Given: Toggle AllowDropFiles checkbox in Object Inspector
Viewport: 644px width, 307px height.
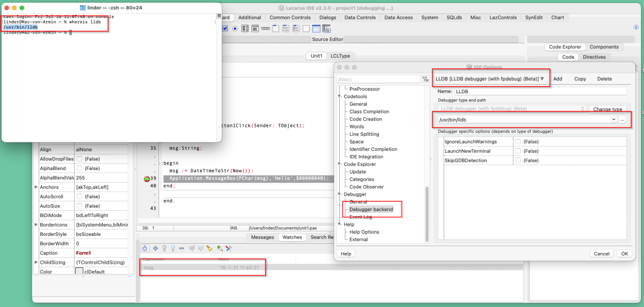Looking at the screenshot, I should pos(79,159).
